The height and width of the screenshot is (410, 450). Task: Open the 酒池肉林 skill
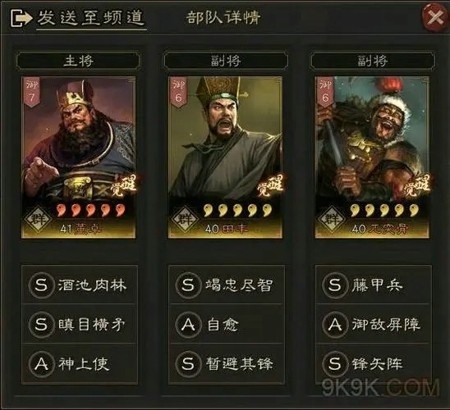click(x=79, y=285)
